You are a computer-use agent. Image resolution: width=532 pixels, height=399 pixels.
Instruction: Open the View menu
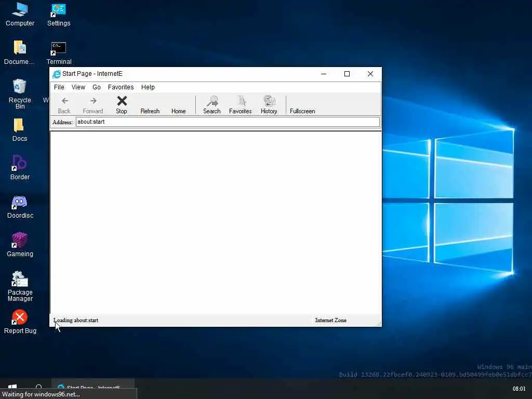coord(78,87)
